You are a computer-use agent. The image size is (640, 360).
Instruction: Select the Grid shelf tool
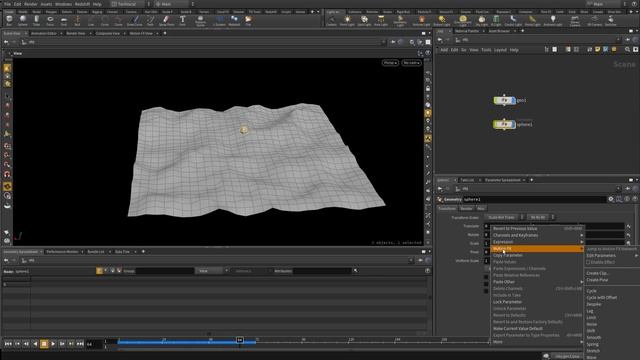(x=64, y=20)
